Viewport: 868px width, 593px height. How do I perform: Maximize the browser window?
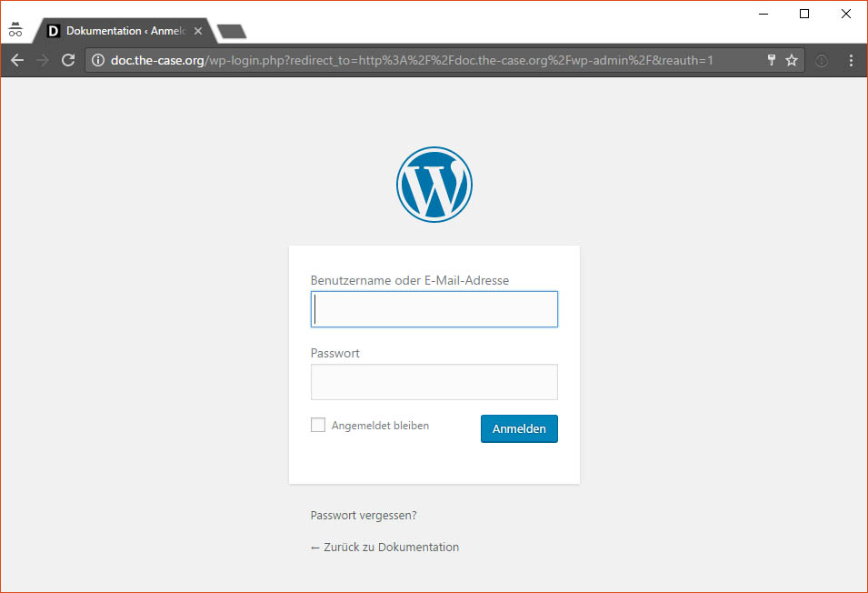(804, 14)
